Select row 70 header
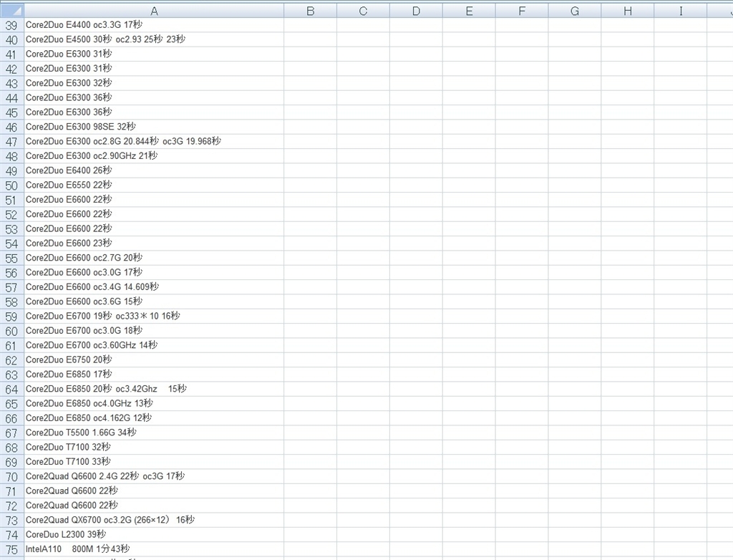Viewport: 733px width, 560px height. [x=11, y=477]
